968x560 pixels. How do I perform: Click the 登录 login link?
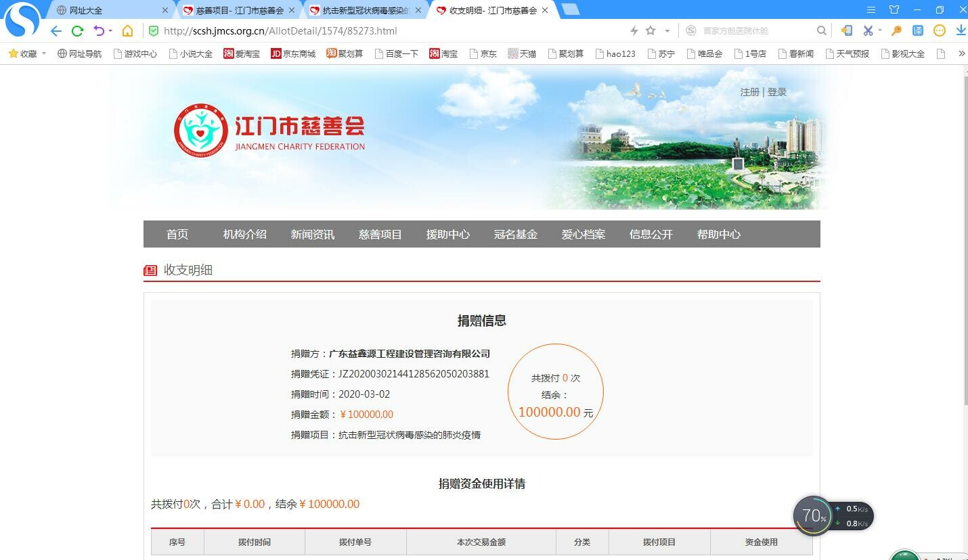pos(776,92)
